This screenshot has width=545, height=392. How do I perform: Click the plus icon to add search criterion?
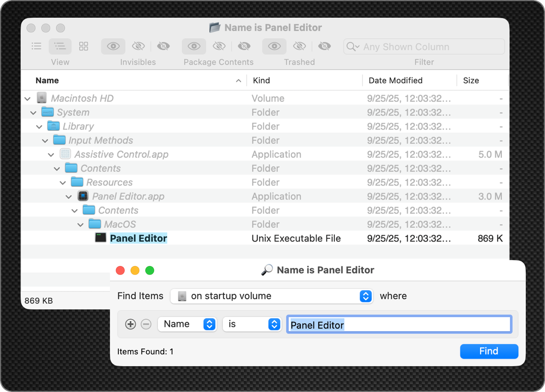click(x=130, y=324)
